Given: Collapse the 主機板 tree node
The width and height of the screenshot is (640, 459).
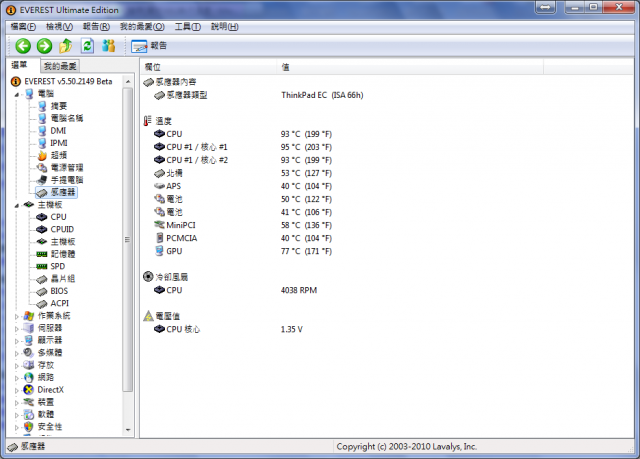Looking at the screenshot, I should pos(17,205).
